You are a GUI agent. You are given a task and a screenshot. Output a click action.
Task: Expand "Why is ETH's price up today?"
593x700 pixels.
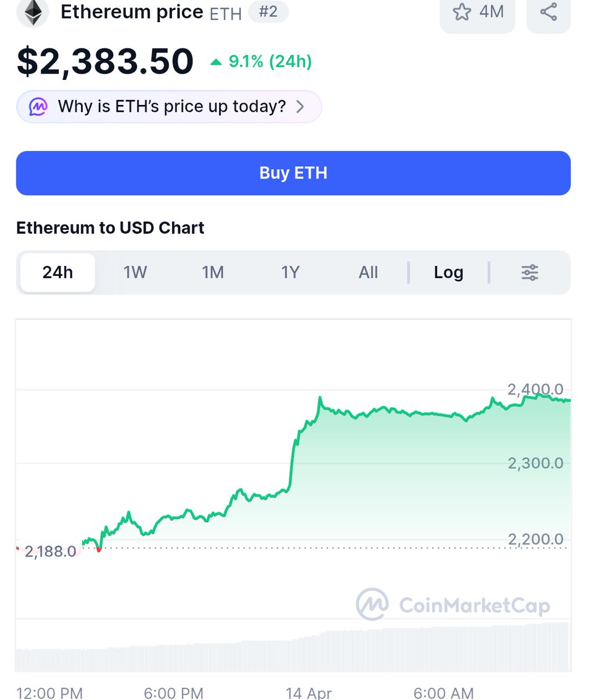point(171,107)
